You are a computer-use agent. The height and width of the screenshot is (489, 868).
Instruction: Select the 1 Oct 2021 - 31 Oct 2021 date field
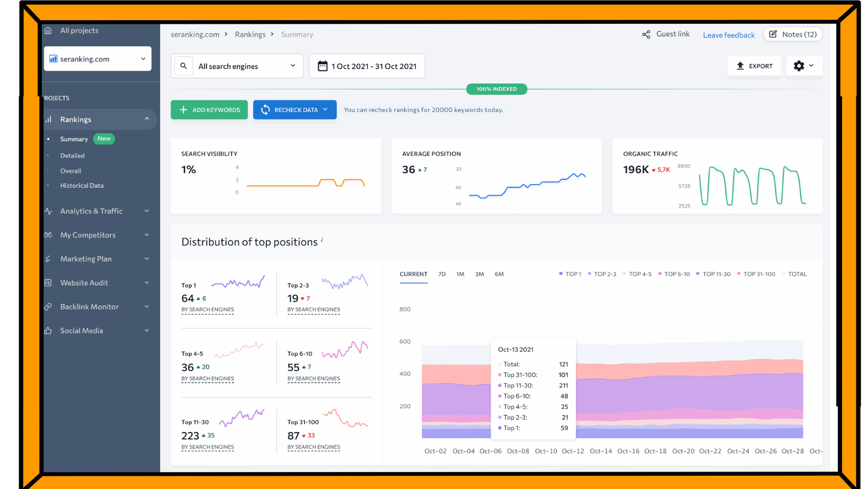(x=373, y=66)
